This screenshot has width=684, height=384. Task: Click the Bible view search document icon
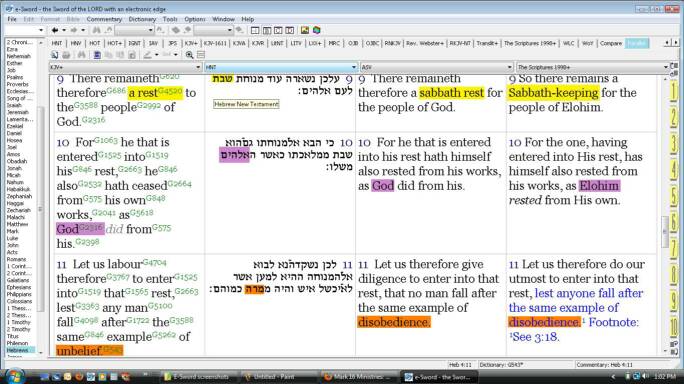55,55
